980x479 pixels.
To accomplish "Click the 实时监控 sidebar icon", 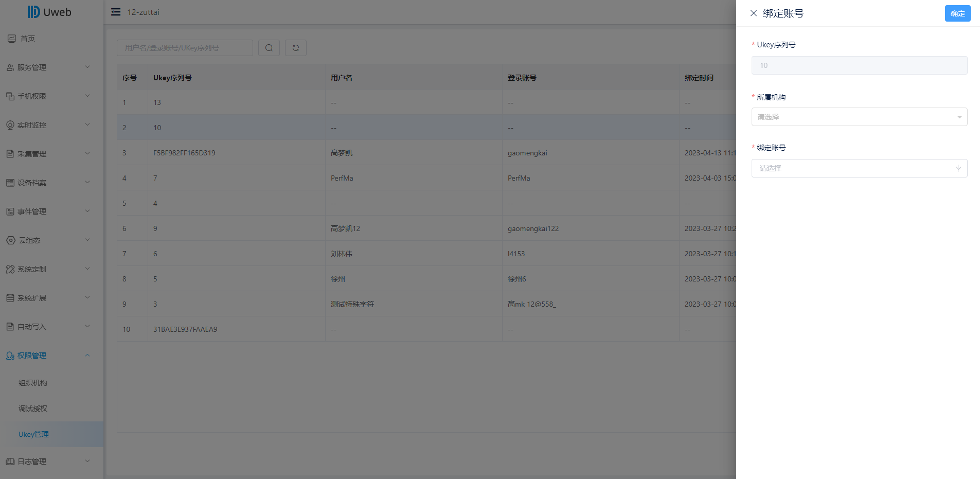I will pos(10,125).
